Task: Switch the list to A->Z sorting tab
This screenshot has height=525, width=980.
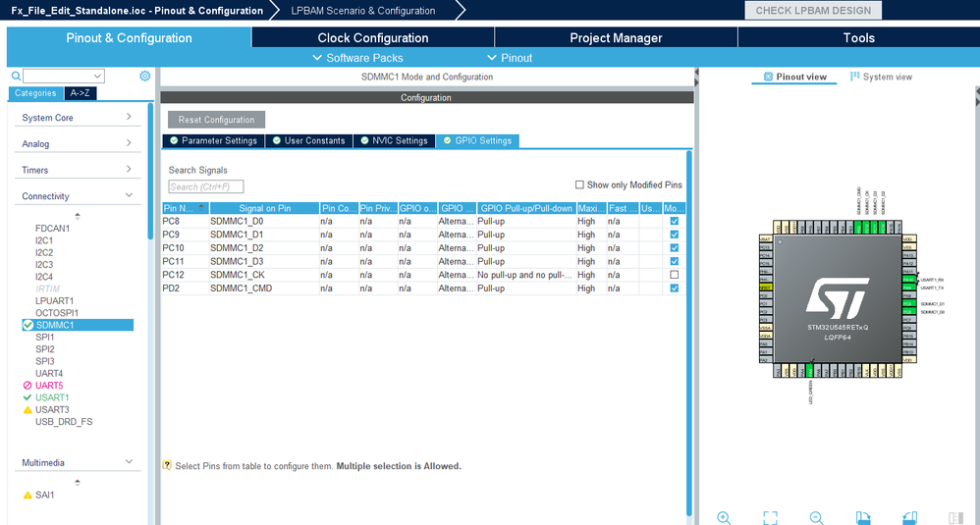Action: (80, 93)
